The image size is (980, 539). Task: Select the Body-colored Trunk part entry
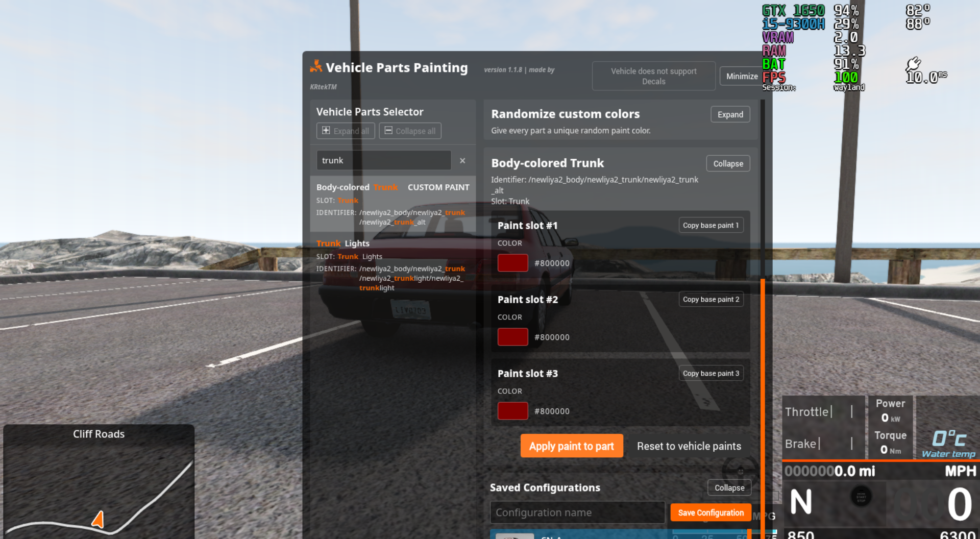tap(393, 204)
